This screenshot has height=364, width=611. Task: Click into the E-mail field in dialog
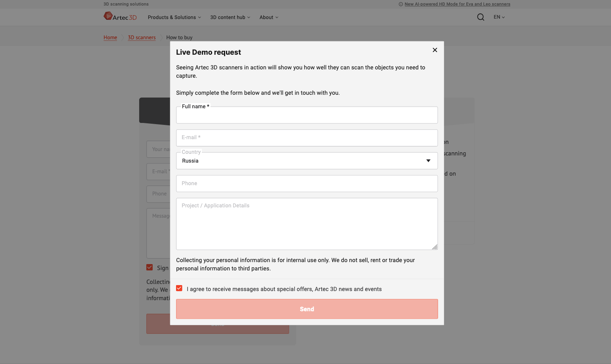(306, 138)
